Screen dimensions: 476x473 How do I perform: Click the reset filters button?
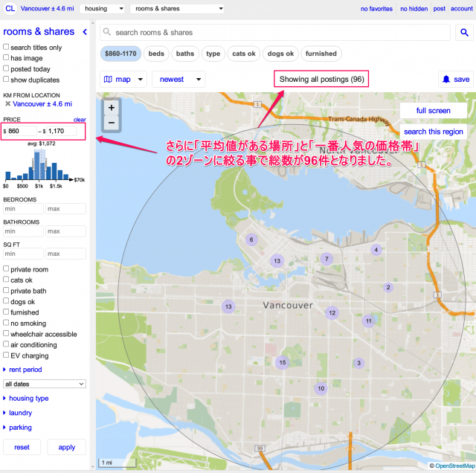(x=22, y=447)
